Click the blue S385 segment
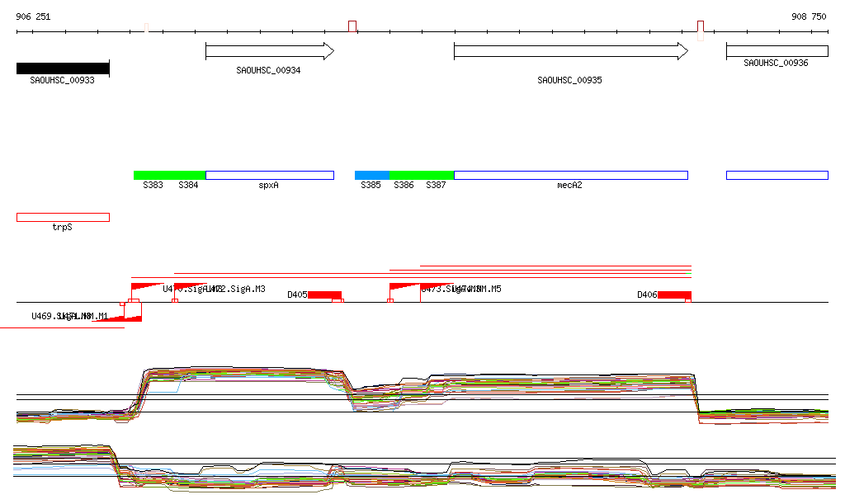Viewport: 845px width, 504px height. tap(371, 175)
